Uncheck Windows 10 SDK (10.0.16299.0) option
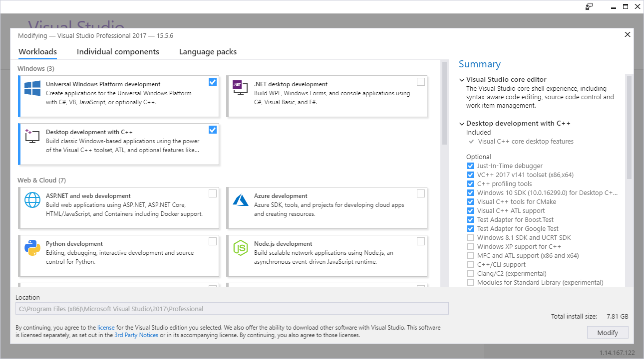 (x=470, y=193)
